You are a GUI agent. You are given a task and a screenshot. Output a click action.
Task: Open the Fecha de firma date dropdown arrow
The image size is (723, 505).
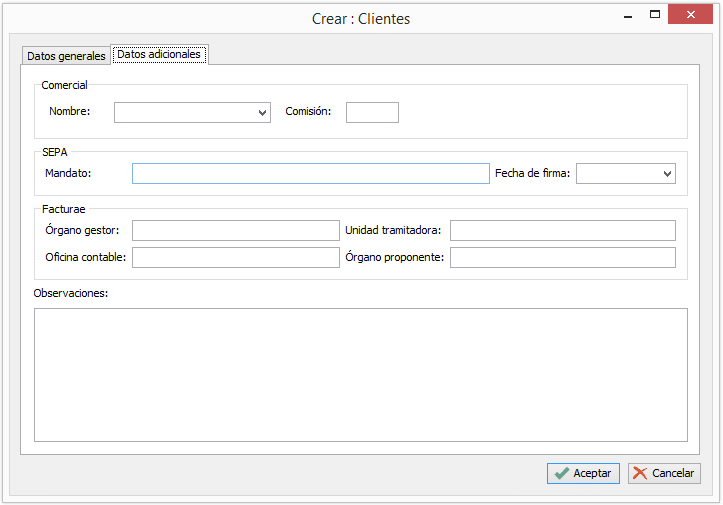tap(668, 174)
